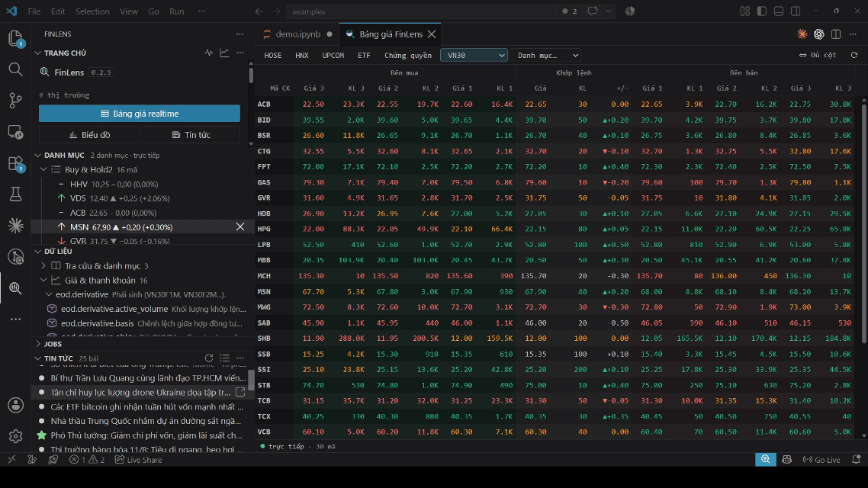The image size is (868, 488).
Task: Click Live Share in status bar
Action: [138, 460]
